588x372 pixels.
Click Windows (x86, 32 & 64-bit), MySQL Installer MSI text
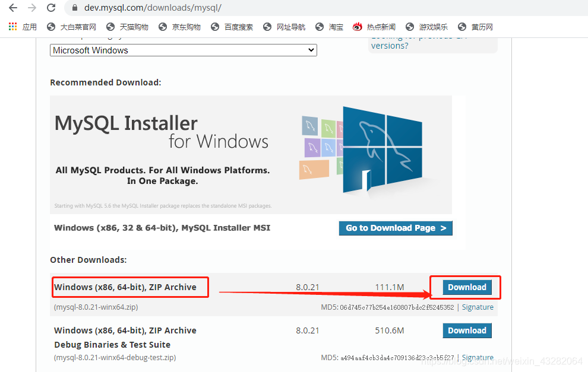point(162,228)
